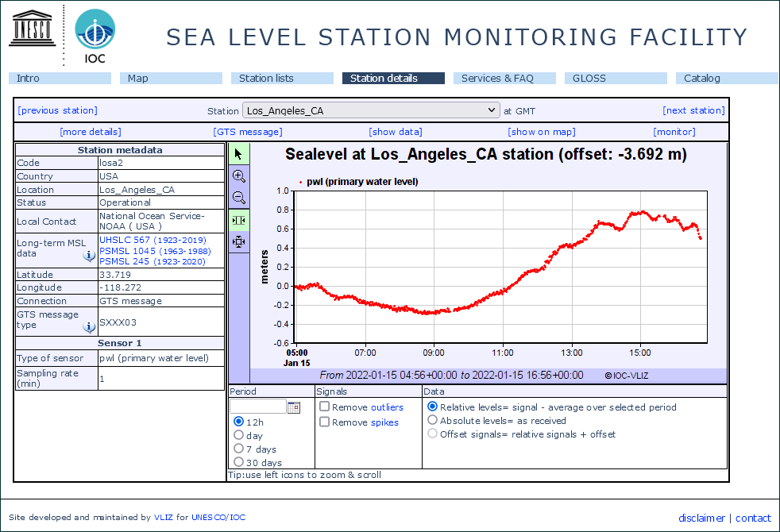780x532 pixels.
Task: Open the Station dropdown showing Los_Angeles_CA
Action: coord(371,110)
